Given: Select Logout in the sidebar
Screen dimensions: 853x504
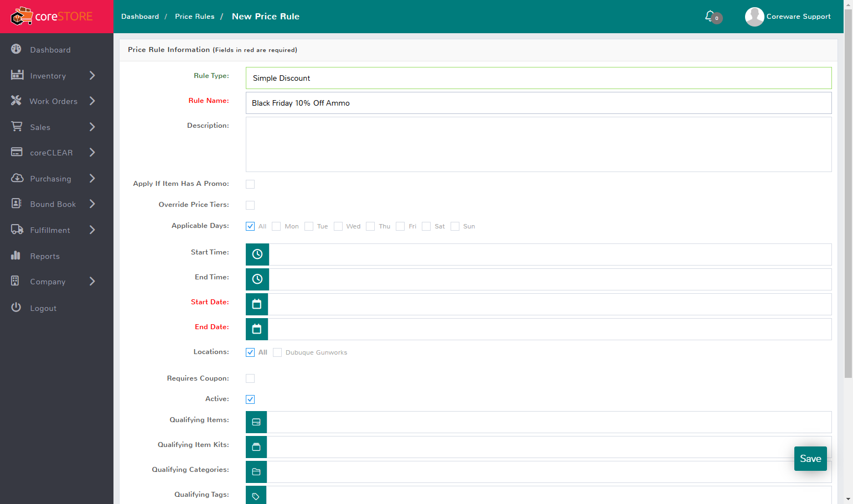Looking at the screenshot, I should (43, 308).
